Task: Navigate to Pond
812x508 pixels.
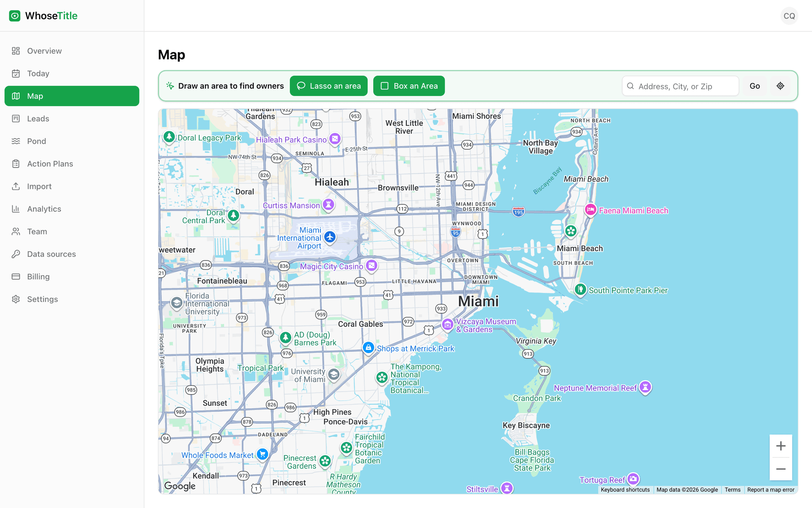Action: coord(72,141)
